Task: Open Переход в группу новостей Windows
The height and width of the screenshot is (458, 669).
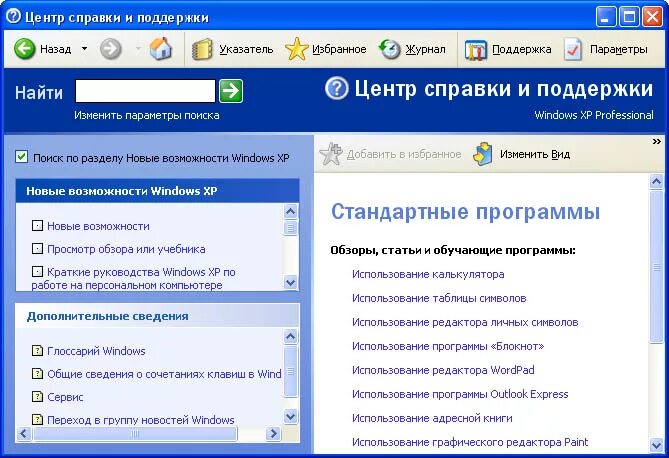Action: click(x=140, y=420)
